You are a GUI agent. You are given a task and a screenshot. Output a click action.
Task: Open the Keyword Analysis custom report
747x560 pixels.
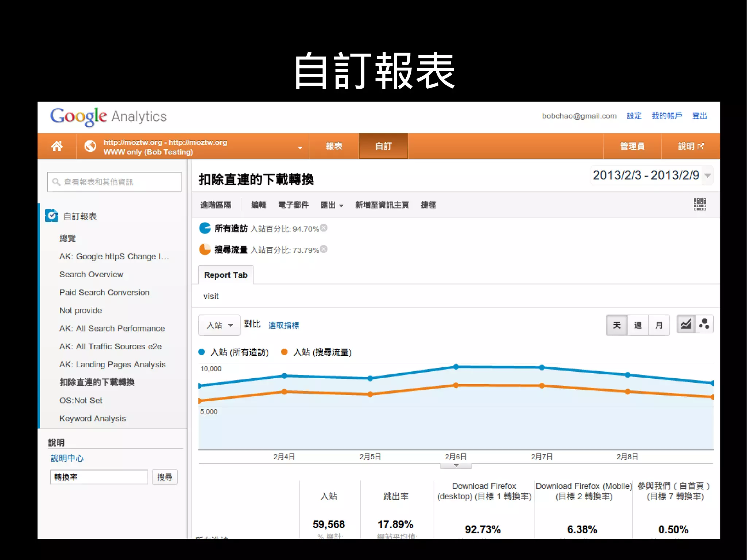point(92,418)
